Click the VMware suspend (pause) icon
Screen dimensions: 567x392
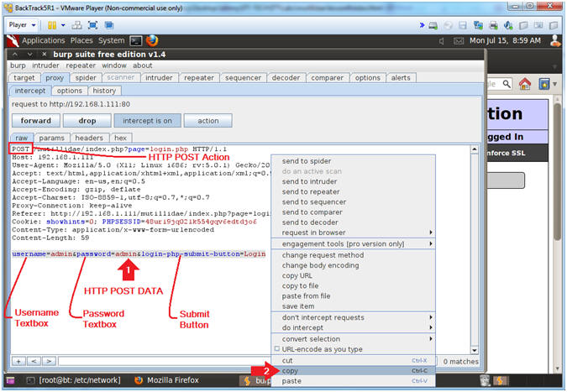[52, 25]
